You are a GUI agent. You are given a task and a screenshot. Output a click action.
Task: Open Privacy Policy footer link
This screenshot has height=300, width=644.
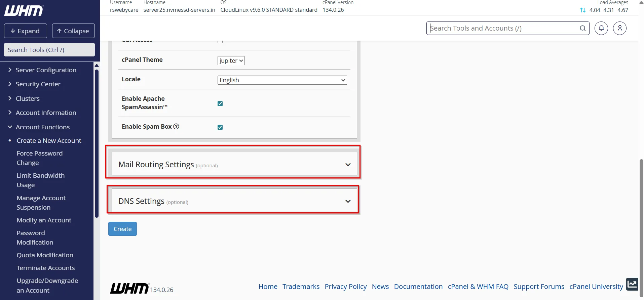(x=346, y=287)
